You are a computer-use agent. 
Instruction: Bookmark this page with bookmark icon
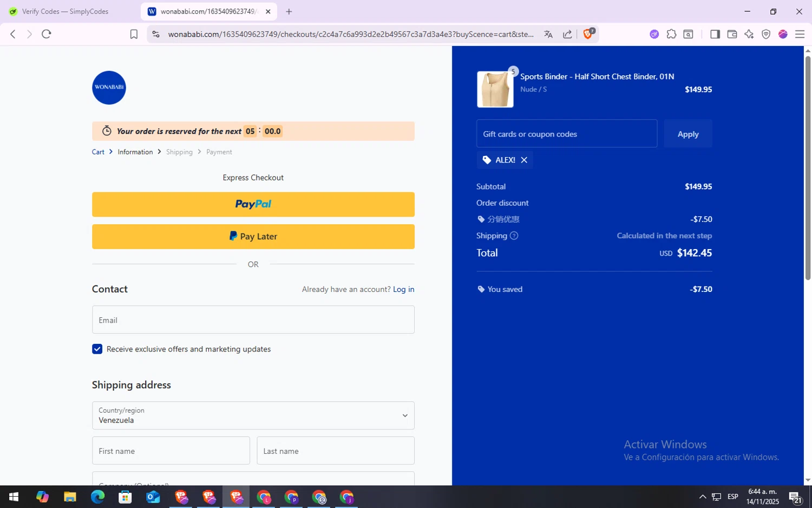tap(134, 34)
